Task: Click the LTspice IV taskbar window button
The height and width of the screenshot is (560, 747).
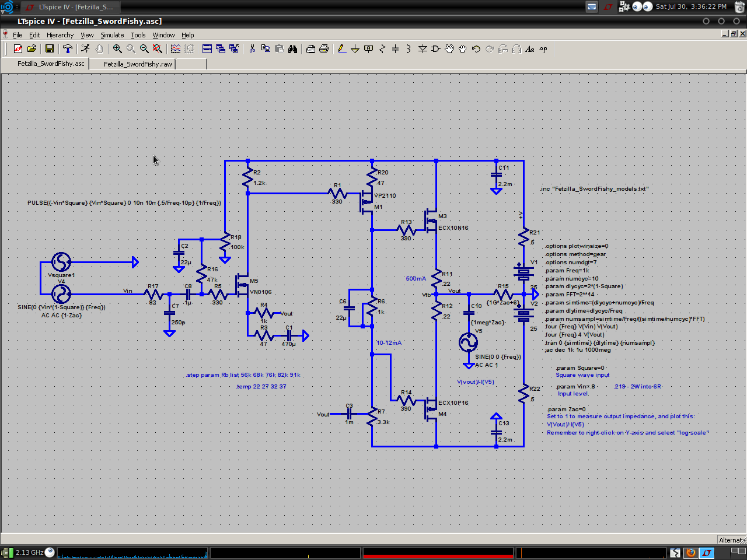Action: click(x=70, y=7)
